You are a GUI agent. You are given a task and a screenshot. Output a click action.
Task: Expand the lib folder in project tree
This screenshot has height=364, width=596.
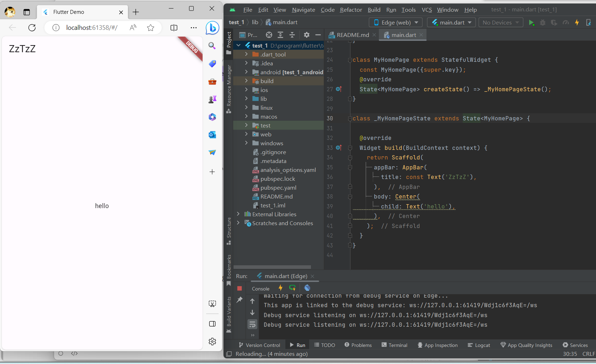pyautogui.click(x=246, y=99)
